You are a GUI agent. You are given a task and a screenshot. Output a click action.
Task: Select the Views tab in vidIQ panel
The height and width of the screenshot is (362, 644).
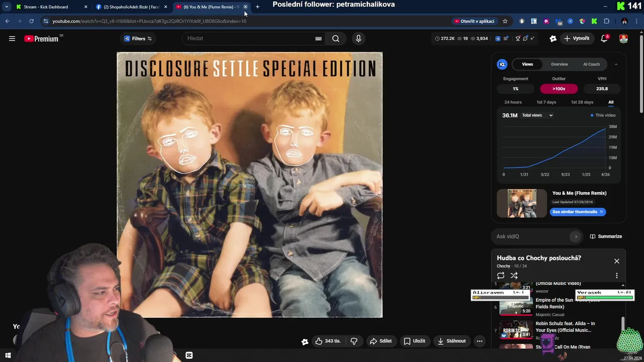(x=527, y=64)
